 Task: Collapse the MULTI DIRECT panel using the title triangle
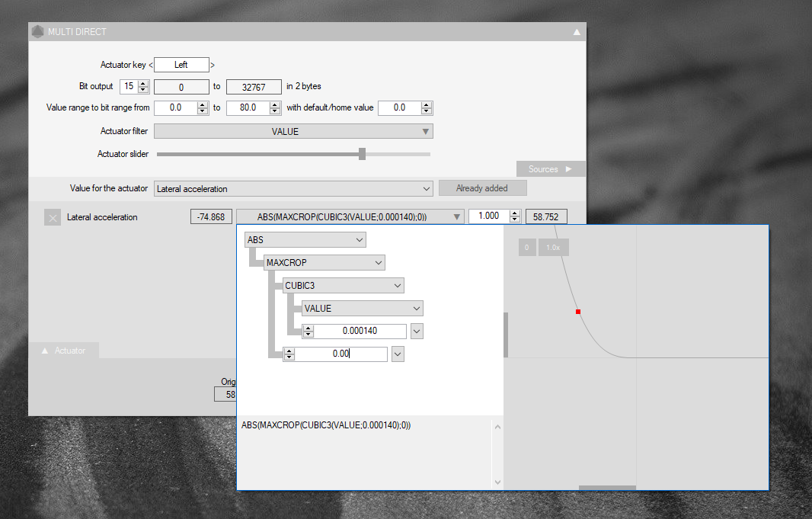coord(577,32)
